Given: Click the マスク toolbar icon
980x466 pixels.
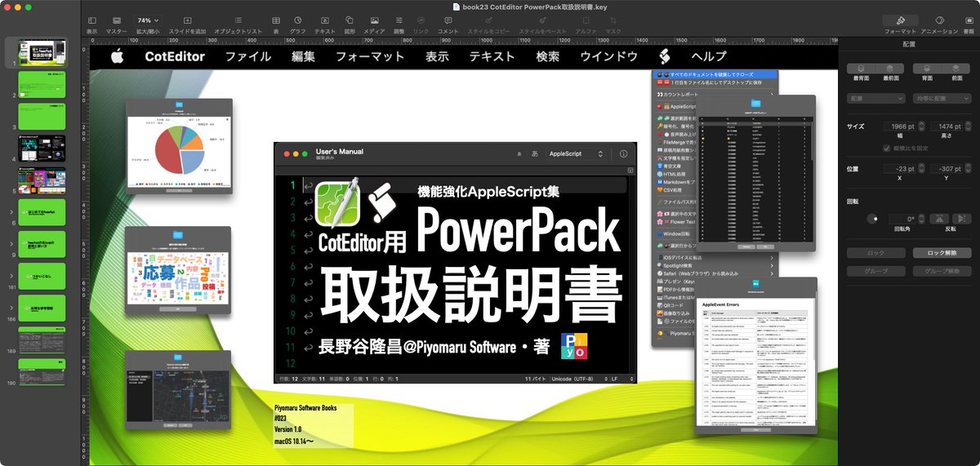Looking at the screenshot, I should point(613,20).
